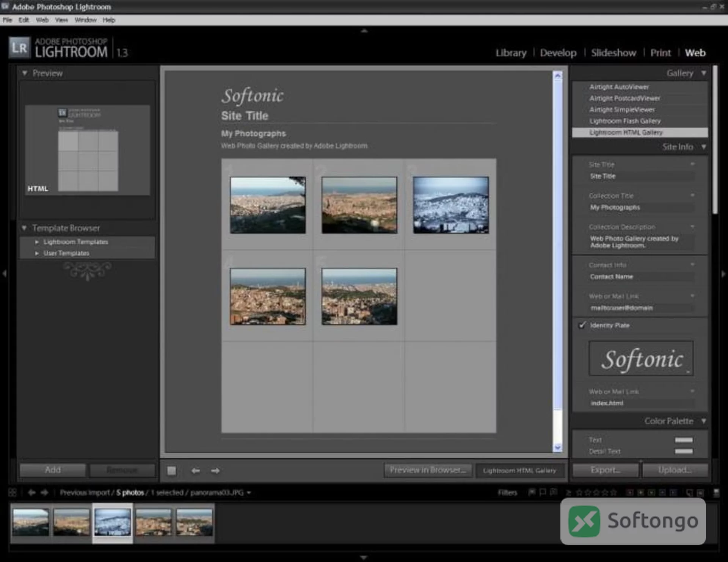Toggle the unflagged photos filter

coord(543,492)
